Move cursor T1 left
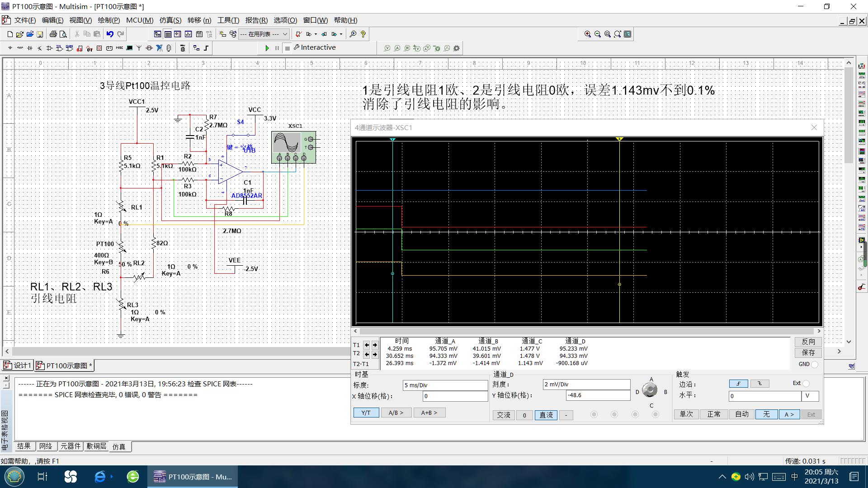Viewport: 868px width, 488px height. (x=367, y=345)
